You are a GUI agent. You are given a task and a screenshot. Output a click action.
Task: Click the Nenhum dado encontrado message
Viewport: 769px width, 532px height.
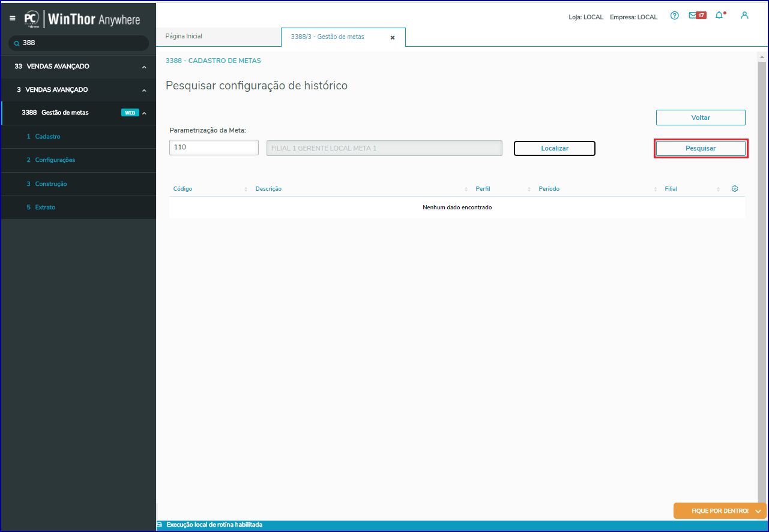457,208
